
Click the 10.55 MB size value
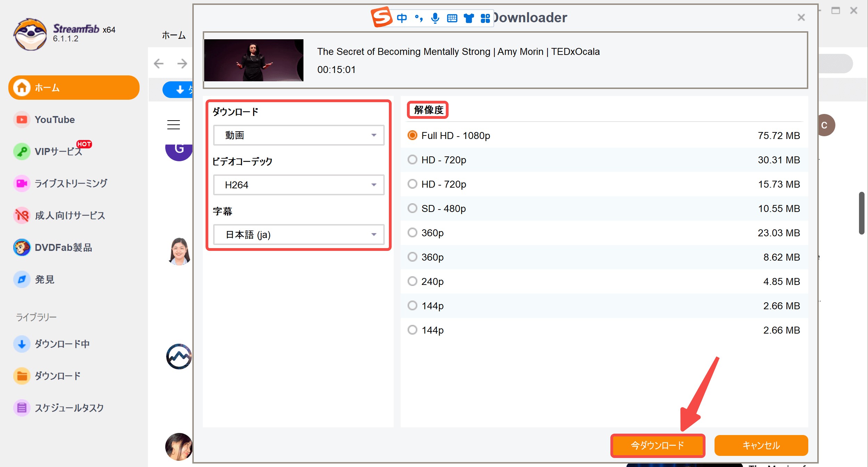point(779,208)
